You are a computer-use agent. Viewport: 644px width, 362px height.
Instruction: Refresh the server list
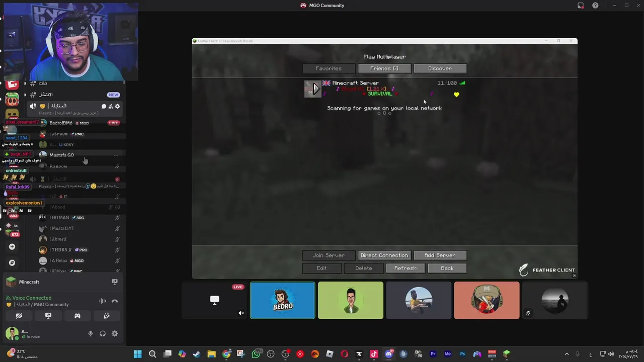coord(405,268)
